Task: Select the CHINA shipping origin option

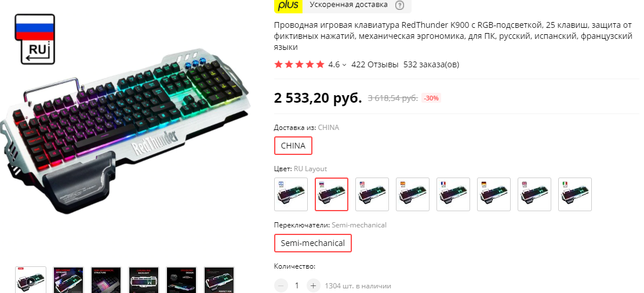Action: click(293, 146)
